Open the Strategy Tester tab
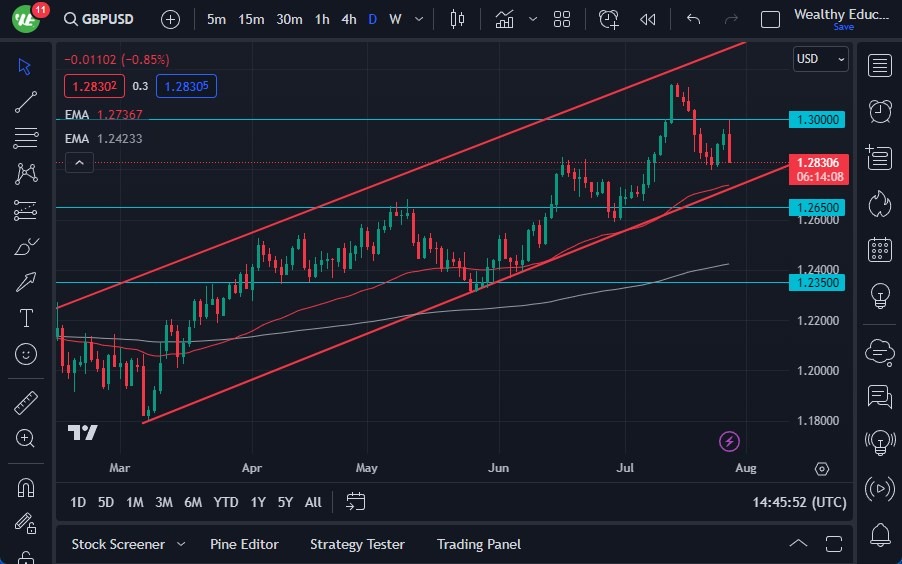902x564 pixels. coord(357,544)
